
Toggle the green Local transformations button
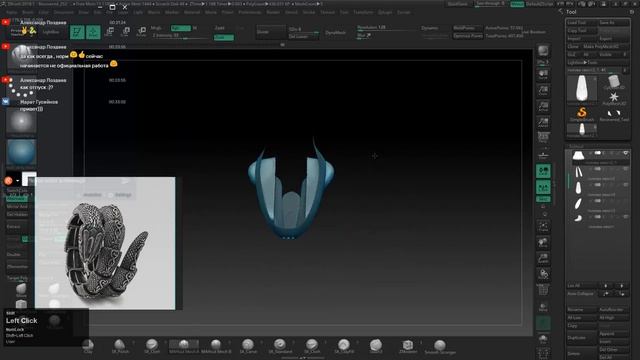pyautogui.click(x=543, y=171)
